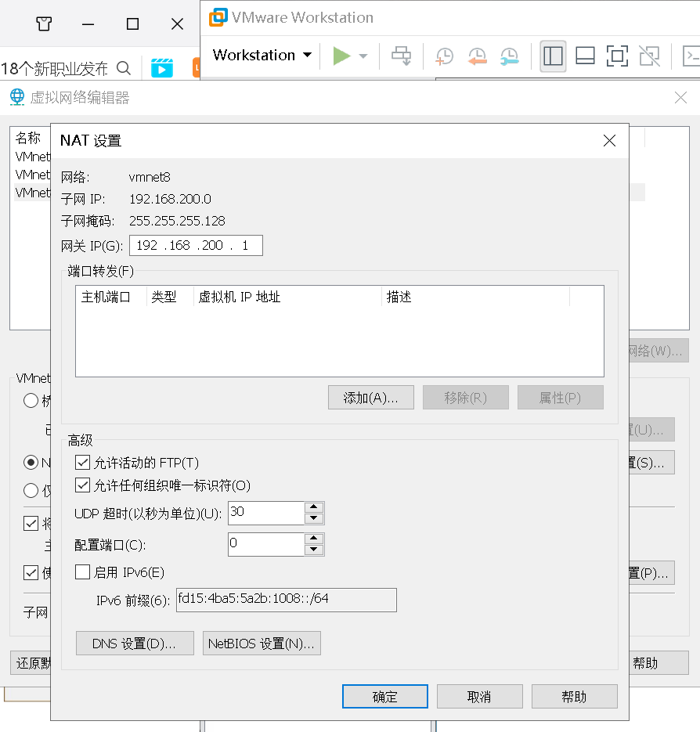Close the NAT settings dialog
Screen dimensions: 700x732
point(609,140)
